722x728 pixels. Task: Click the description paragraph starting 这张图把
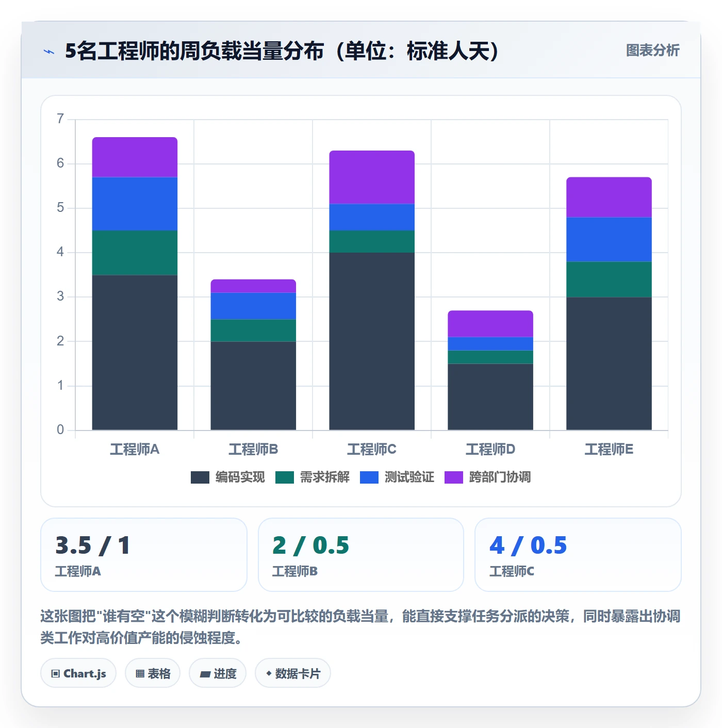point(360,627)
